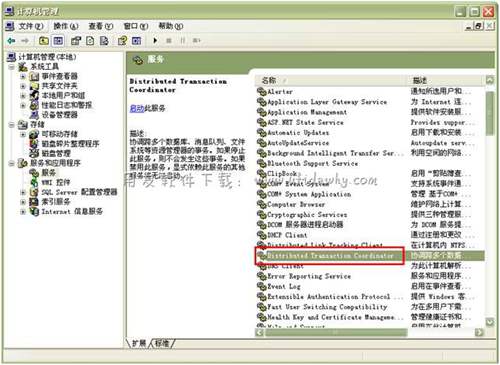The image size is (500, 365).
Task: Open the 操作(A) menu
Action: [66, 26]
